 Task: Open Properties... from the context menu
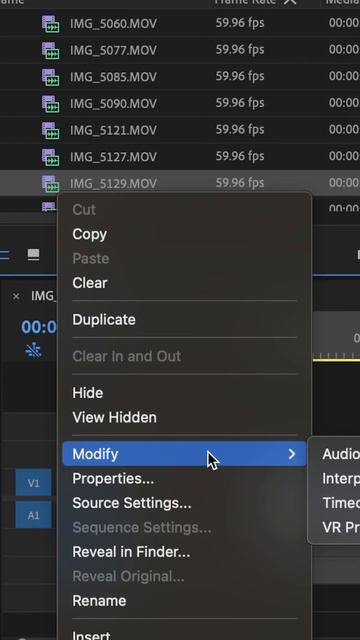(113, 478)
